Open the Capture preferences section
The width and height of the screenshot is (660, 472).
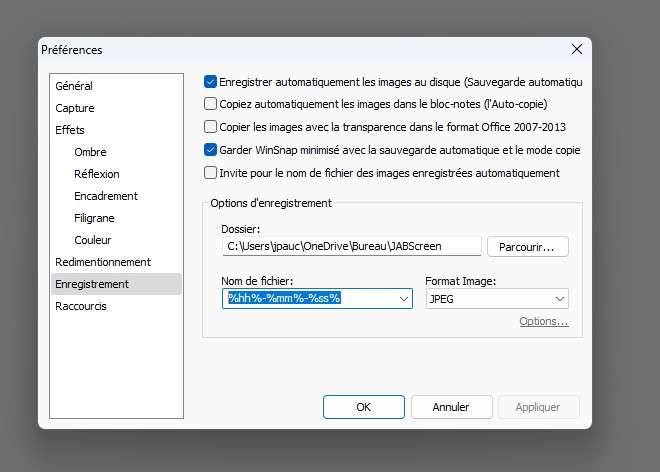75,108
